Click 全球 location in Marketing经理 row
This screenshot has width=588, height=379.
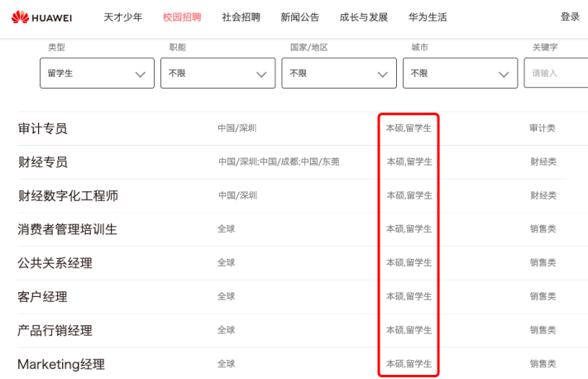click(226, 363)
